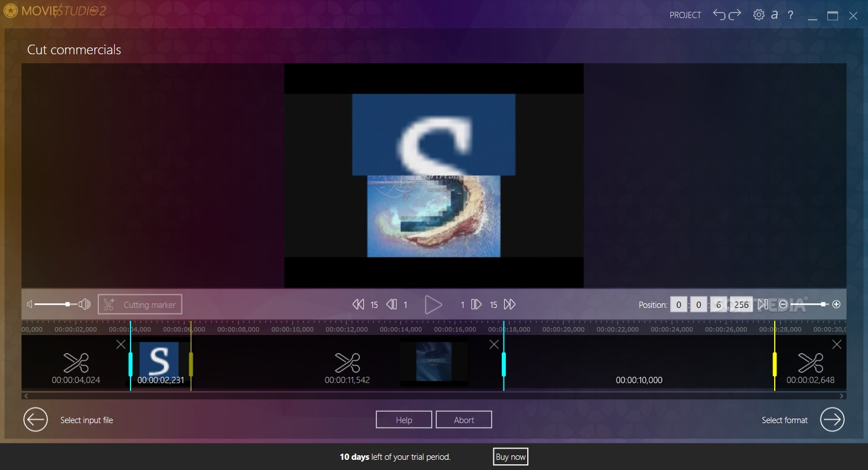Zoom in the timeline with plus icon
Image resolution: width=868 pixels, height=470 pixels.
click(836, 304)
